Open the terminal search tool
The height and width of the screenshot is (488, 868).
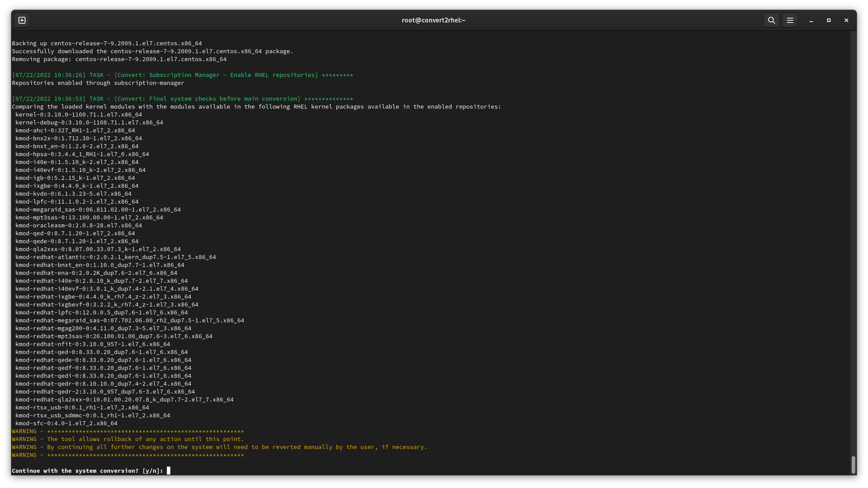pos(771,20)
